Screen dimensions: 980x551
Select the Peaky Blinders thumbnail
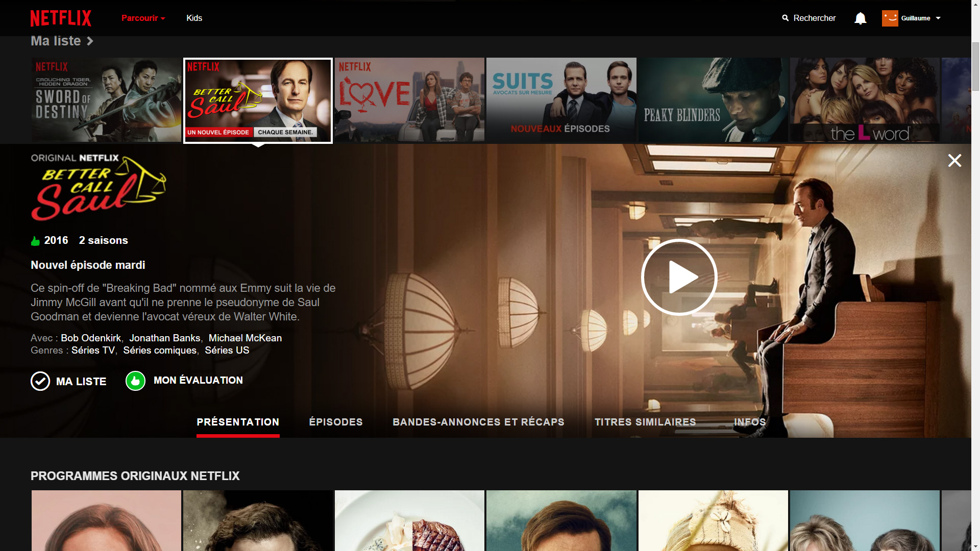pyautogui.click(x=713, y=99)
